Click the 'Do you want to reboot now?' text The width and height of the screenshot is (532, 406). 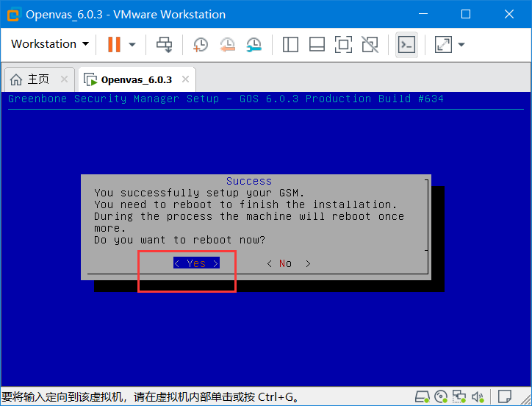pyautogui.click(x=179, y=240)
